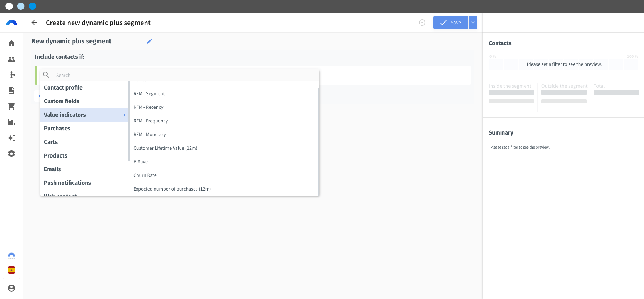This screenshot has height=299, width=644.
Task: Open the bar chart analytics icon
Action: (11, 122)
